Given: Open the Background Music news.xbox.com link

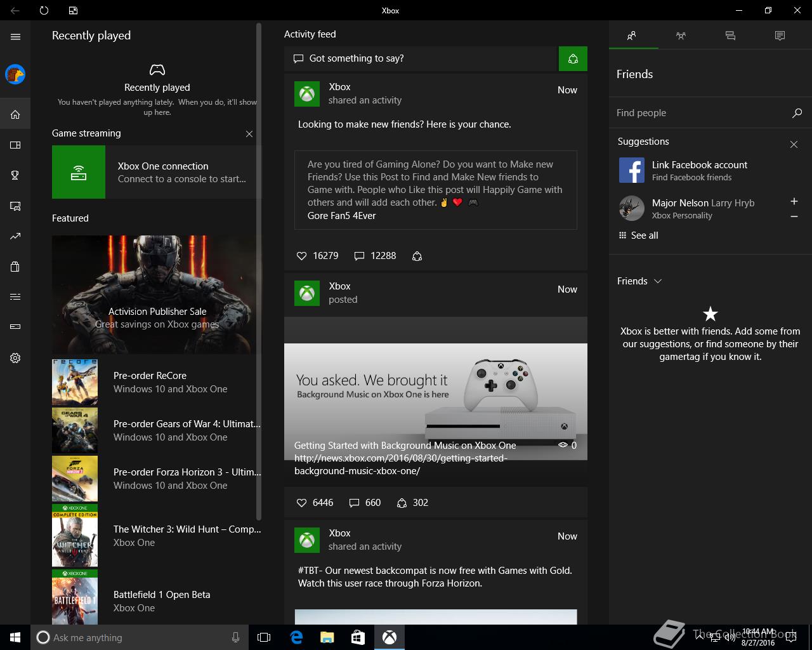Looking at the screenshot, I should (401, 465).
